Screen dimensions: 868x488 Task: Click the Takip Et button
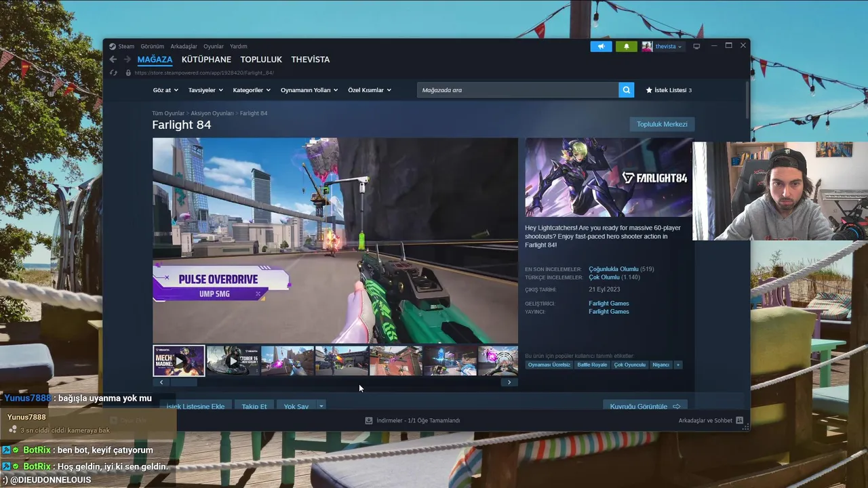click(254, 406)
